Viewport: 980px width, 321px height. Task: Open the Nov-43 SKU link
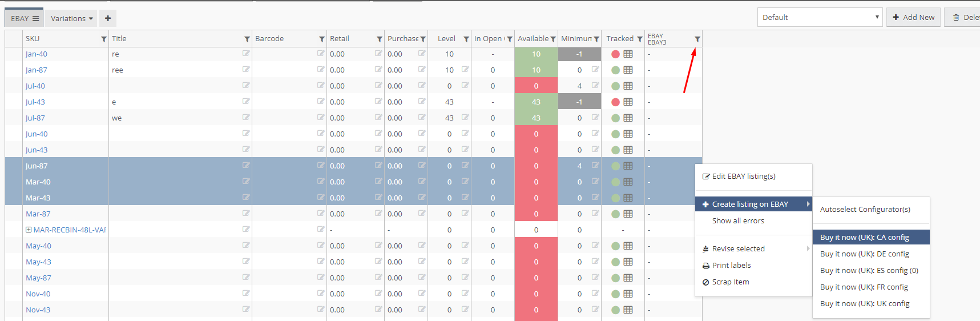coord(38,310)
